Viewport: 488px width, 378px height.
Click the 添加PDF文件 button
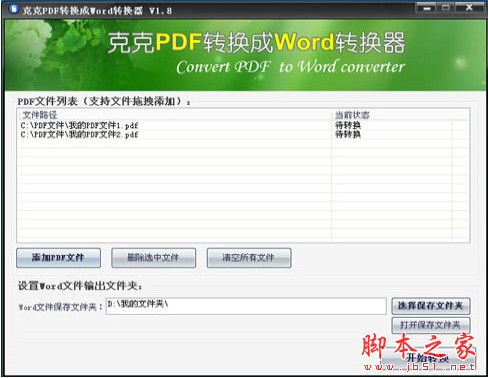pyautogui.click(x=58, y=258)
